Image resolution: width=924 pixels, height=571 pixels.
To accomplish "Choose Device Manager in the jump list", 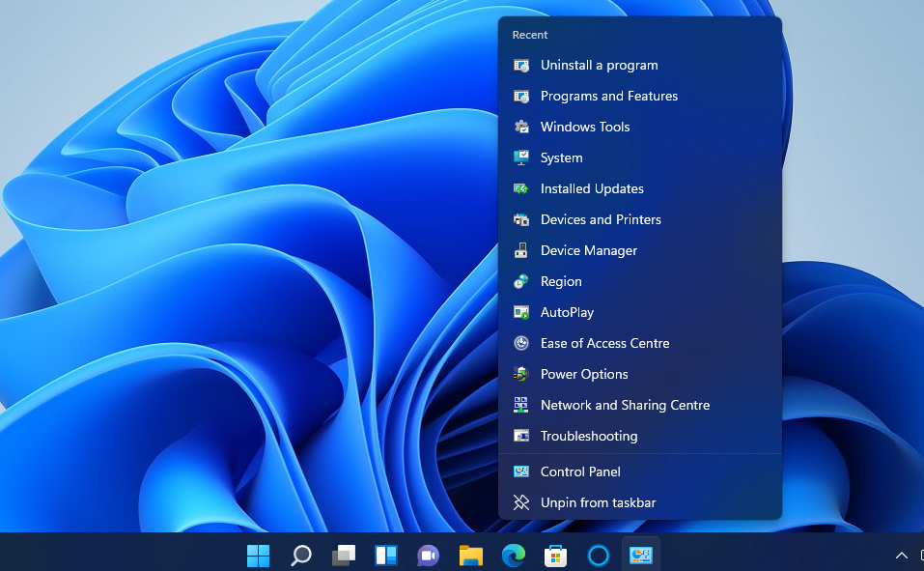I will click(589, 250).
